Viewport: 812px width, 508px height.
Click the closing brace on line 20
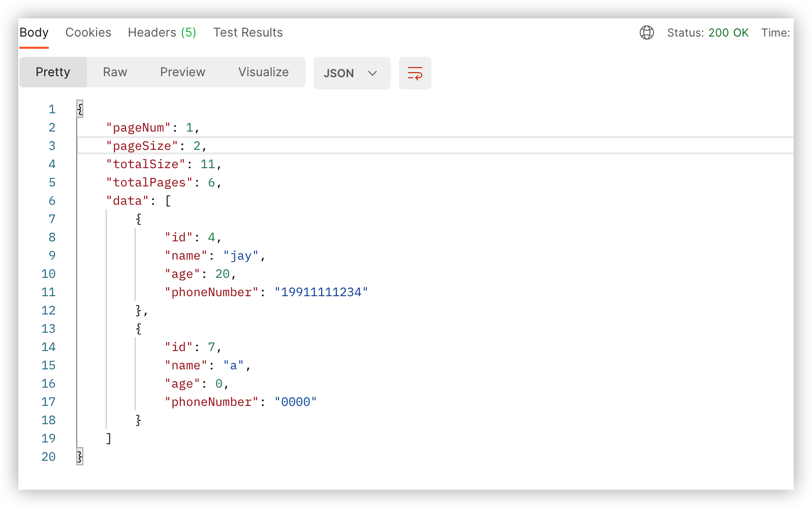[x=80, y=456]
